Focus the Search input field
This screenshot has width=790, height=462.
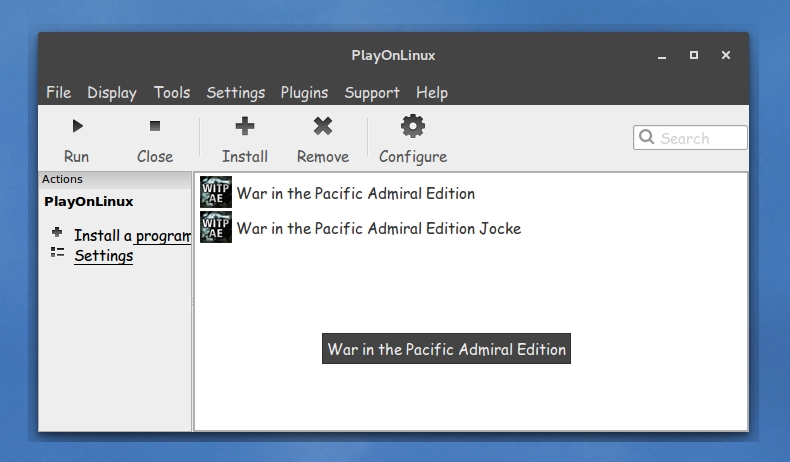(690, 138)
